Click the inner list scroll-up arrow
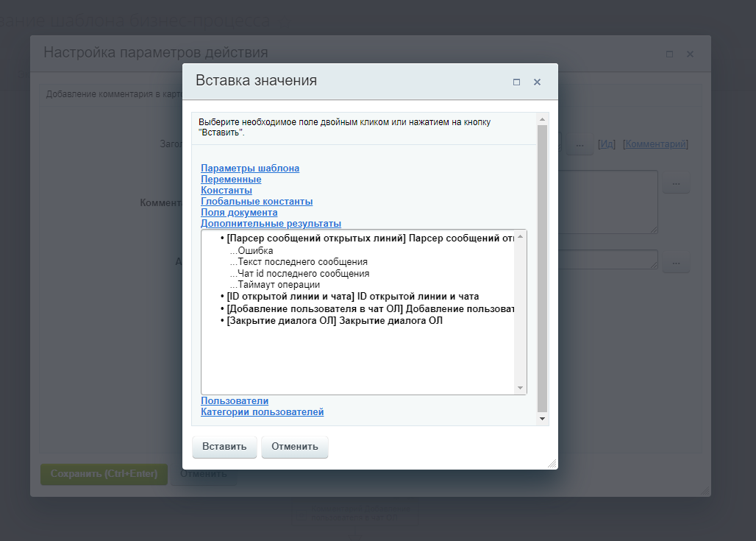The image size is (756, 541). tap(520, 237)
